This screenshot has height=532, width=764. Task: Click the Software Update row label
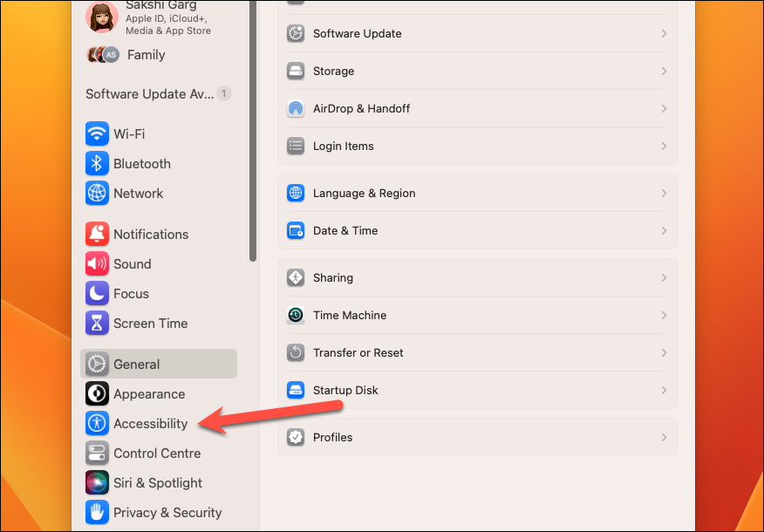358,34
